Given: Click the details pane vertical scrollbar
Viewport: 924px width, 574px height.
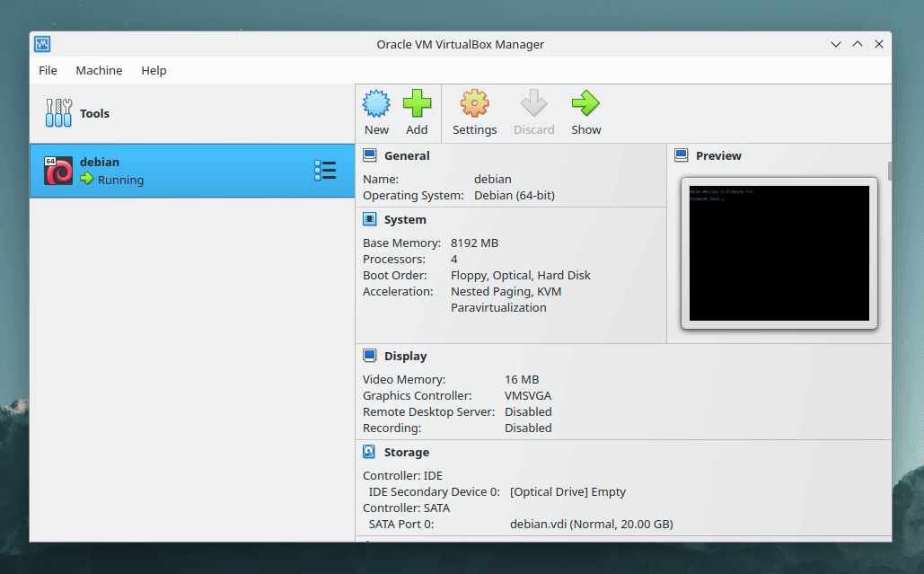Looking at the screenshot, I should 889,171.
